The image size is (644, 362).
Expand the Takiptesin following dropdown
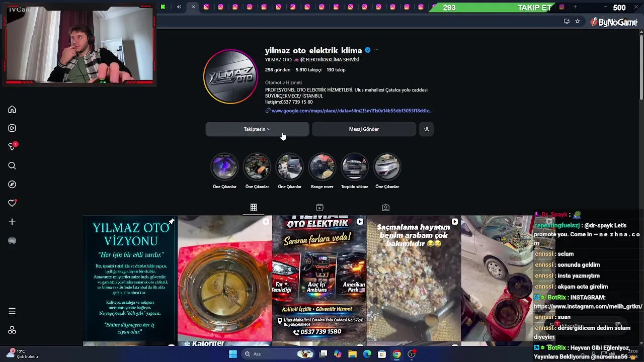click(x=257, y=129)
